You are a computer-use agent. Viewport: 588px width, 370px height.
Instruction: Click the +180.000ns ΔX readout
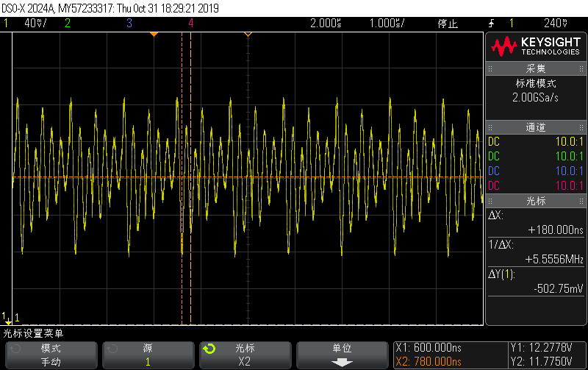click(x=556, y=230)
